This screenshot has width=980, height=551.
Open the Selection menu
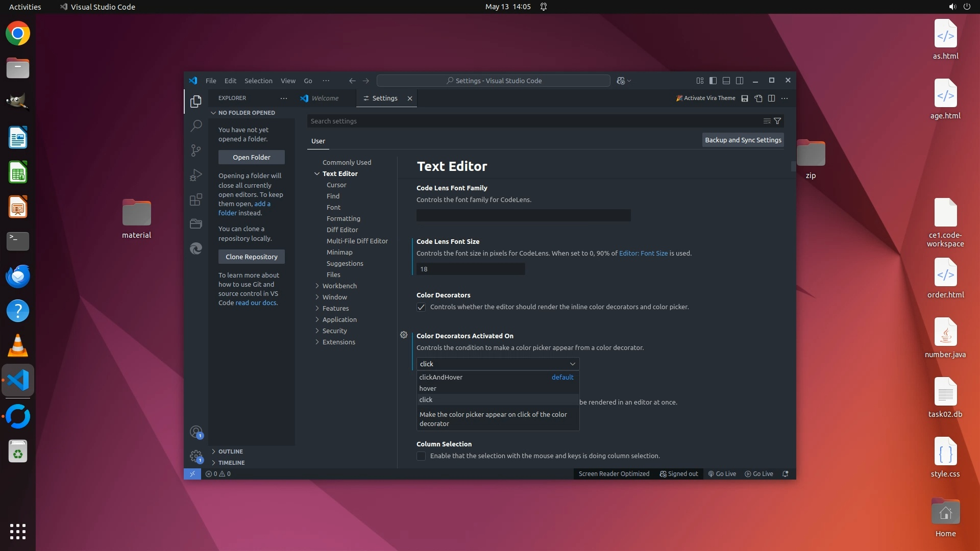[x=258, y=81]
